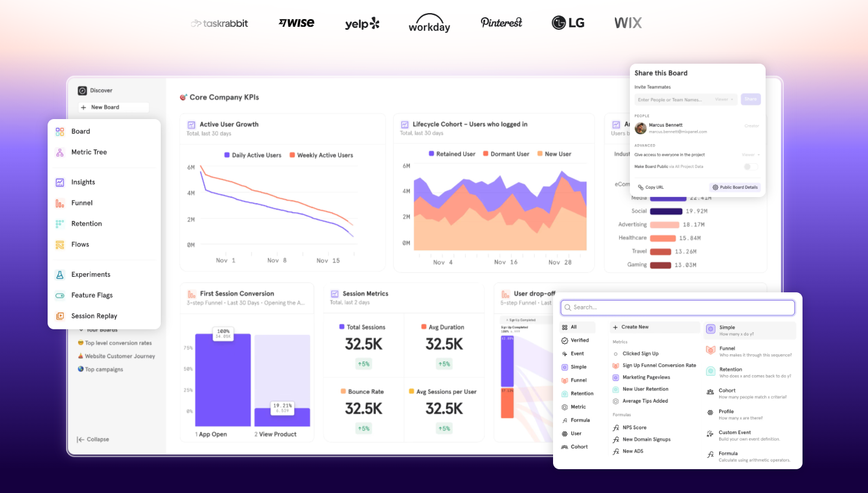Open the Retention icon in the sidebar
Image resolution: width=868 pixels, height=493 pixels.
pos(60,224)
